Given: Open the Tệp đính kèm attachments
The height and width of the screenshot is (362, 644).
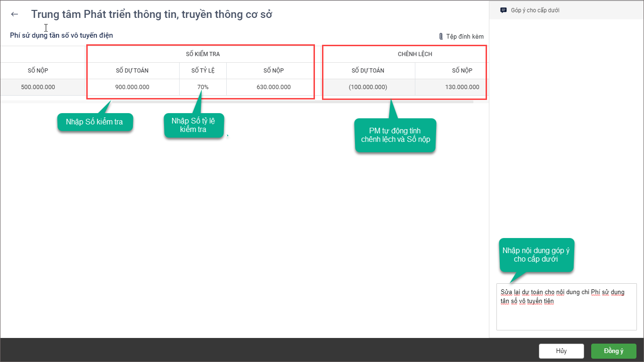Looking at the screenshot, I should 461,36.
